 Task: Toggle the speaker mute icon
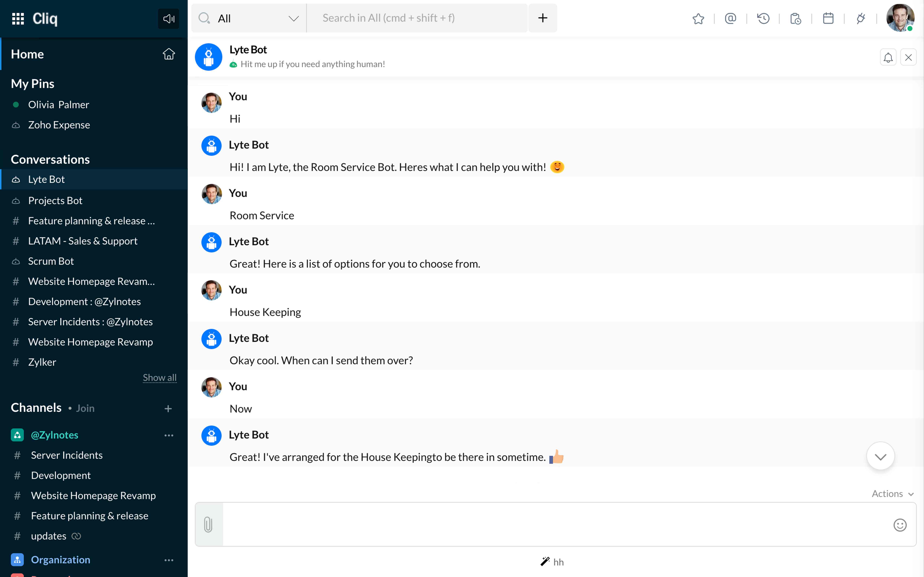(168, 18)
